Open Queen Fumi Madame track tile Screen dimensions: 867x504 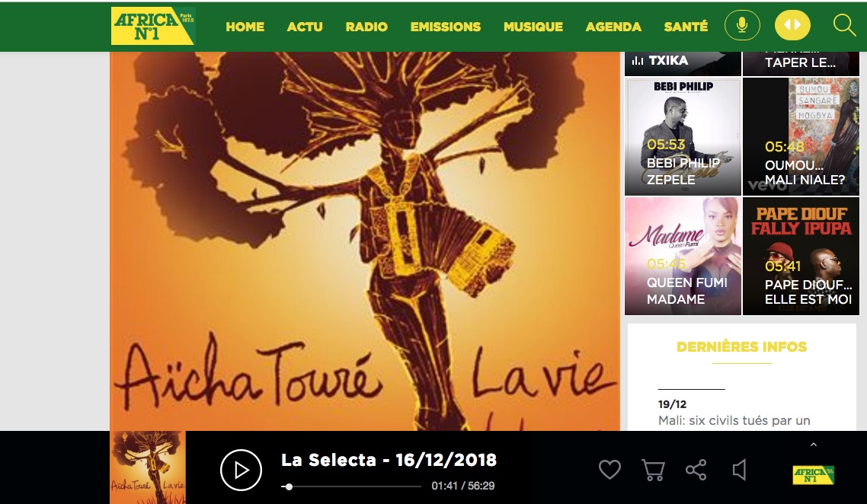683,256
